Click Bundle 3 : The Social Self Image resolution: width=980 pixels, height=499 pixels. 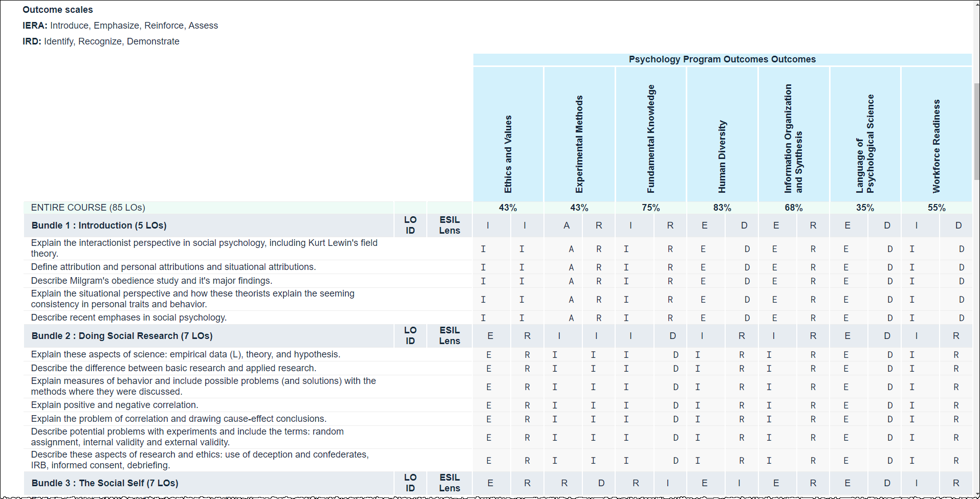click(x=104, y=483)
